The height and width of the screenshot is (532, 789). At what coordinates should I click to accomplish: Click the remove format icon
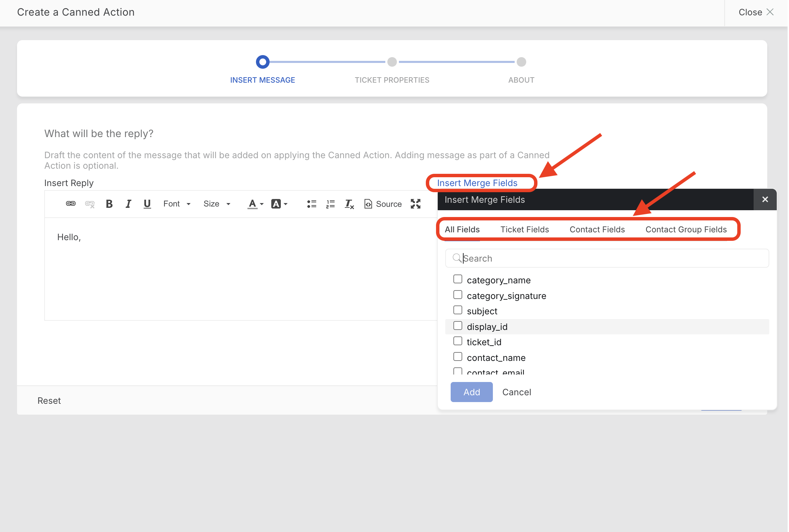point(349,204)
